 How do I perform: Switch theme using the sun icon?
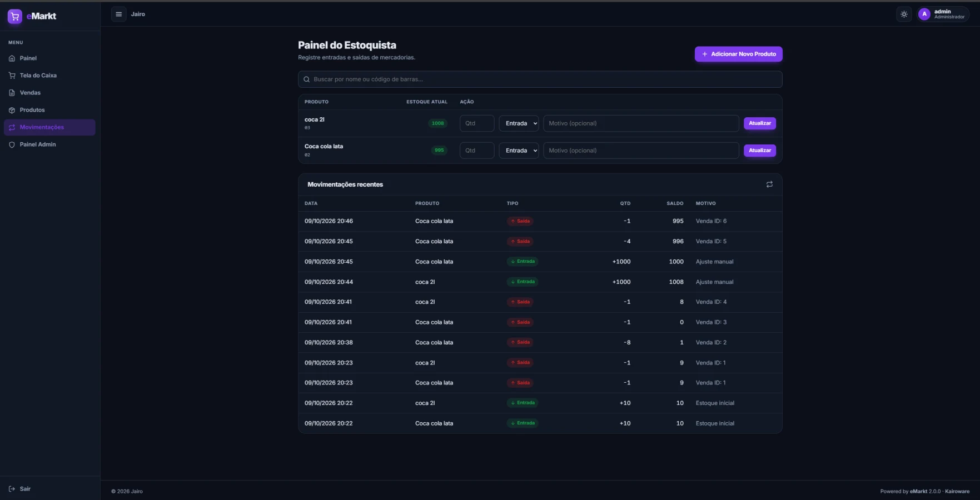[x=904, y=14]
